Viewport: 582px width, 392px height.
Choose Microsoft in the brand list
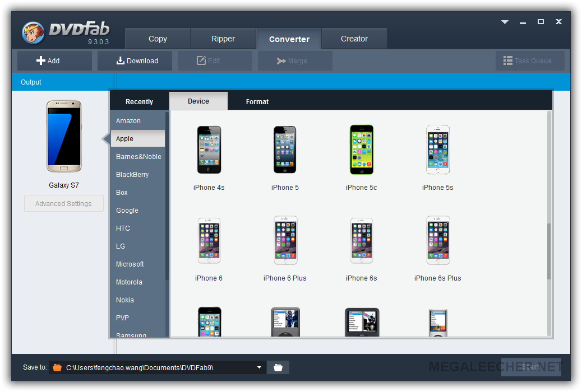[x=138, y=264]
